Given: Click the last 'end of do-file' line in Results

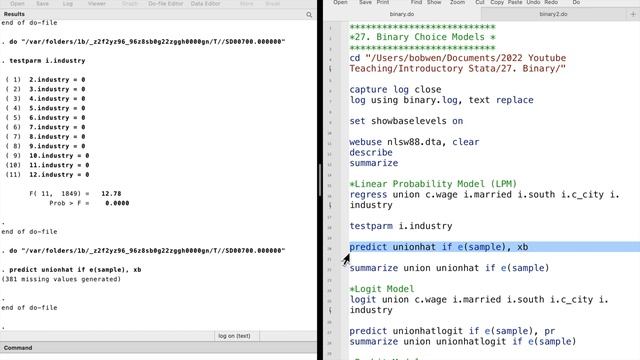Looking at the screenshot, I should pyautogui.click(x=29, y=307).
